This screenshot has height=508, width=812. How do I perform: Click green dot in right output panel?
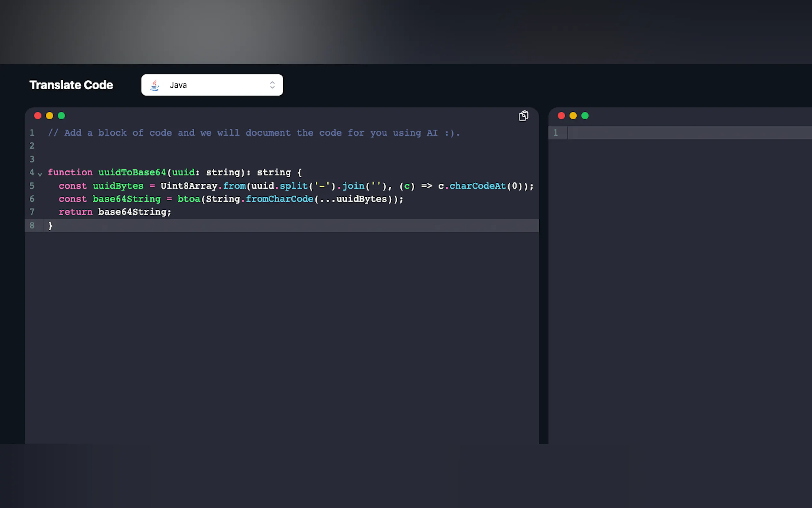point(585,115)
